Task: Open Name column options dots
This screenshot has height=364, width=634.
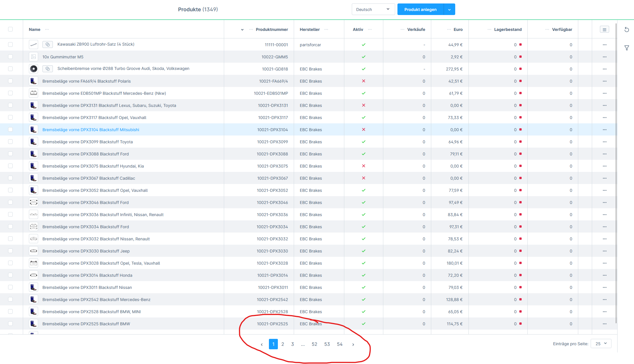Action: [47, 29]
